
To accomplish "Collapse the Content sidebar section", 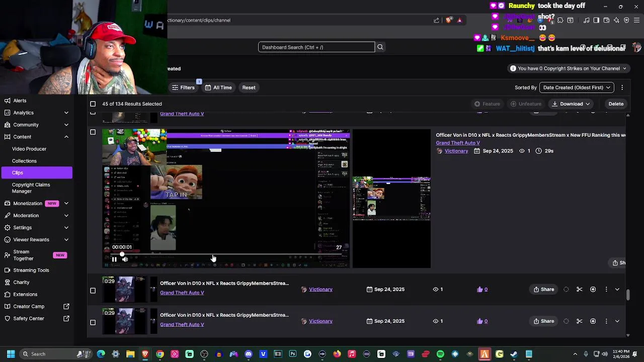I will pyautogui.click(x=66, y=137).
